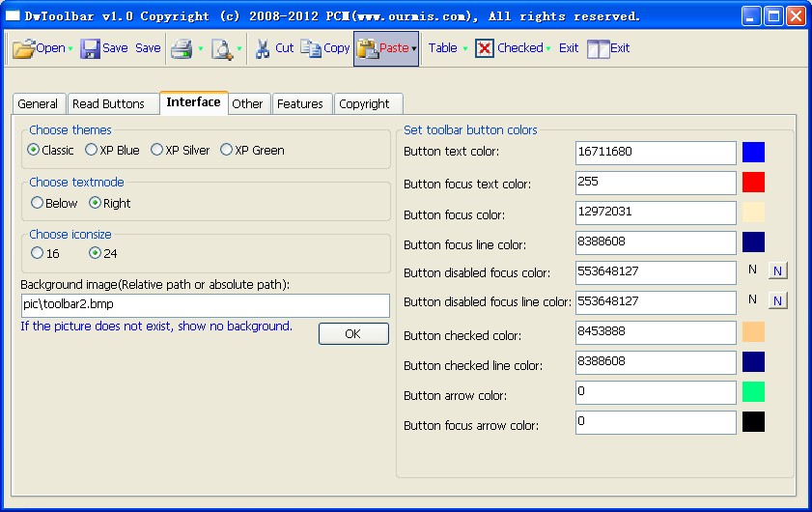Expand the print preview dropdown arrow
This screenshot has width=812, height=512.
pyautogui.click(x=239, y=48)
